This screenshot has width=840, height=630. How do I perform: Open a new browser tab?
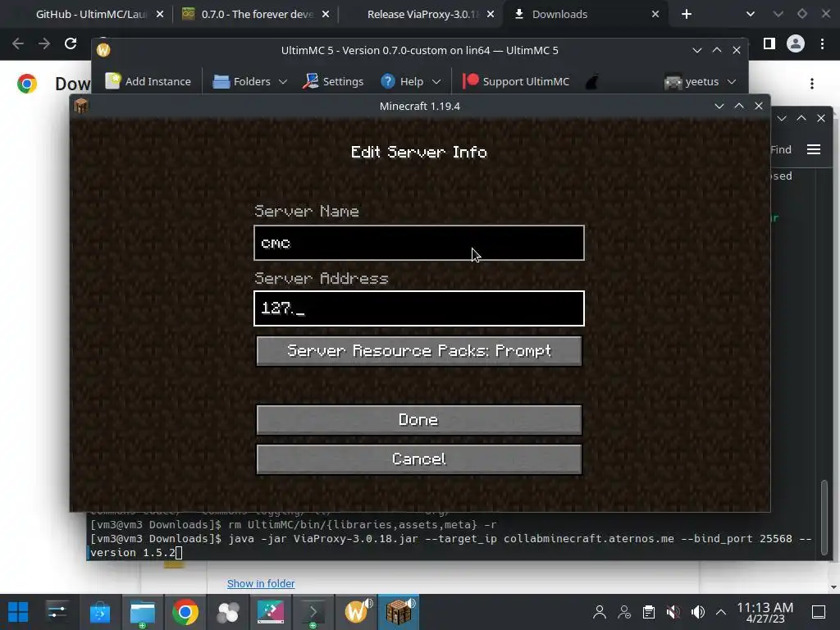point(687,15)
